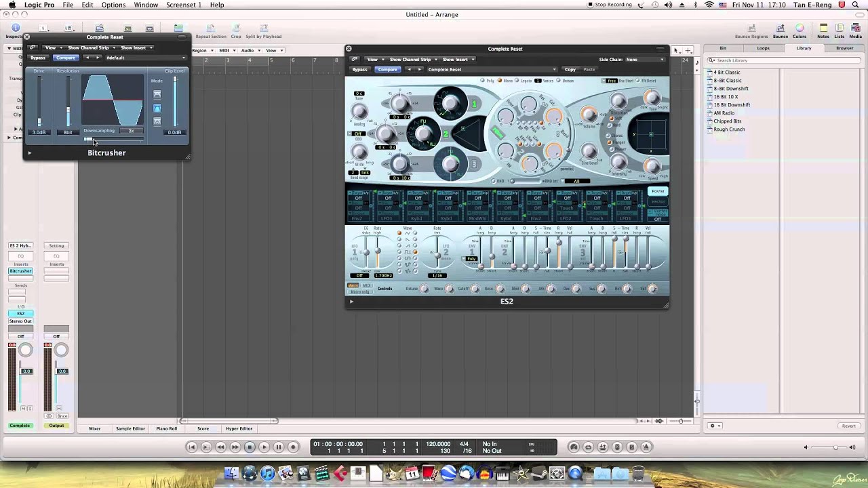
Task: Click the link icon in ES2 window
Action: coord(354,59)
